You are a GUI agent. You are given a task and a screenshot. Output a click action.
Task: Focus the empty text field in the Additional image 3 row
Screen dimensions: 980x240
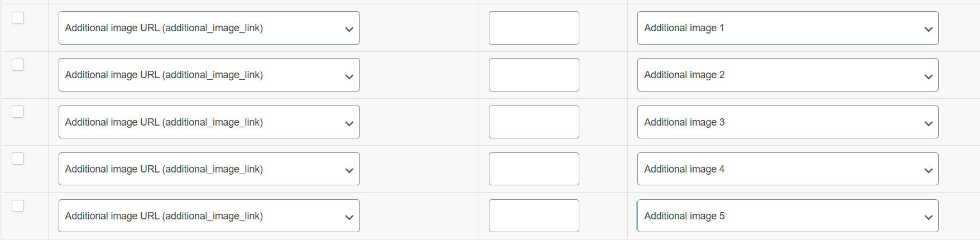(534, 122)
